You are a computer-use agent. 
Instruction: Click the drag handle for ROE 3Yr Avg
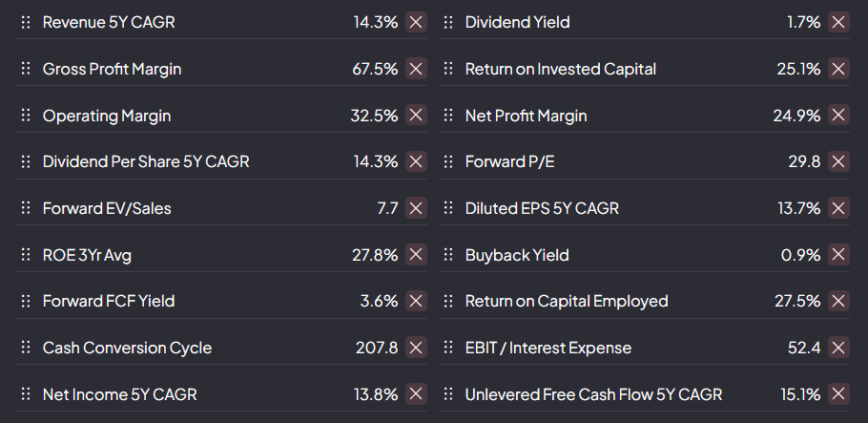26,255
